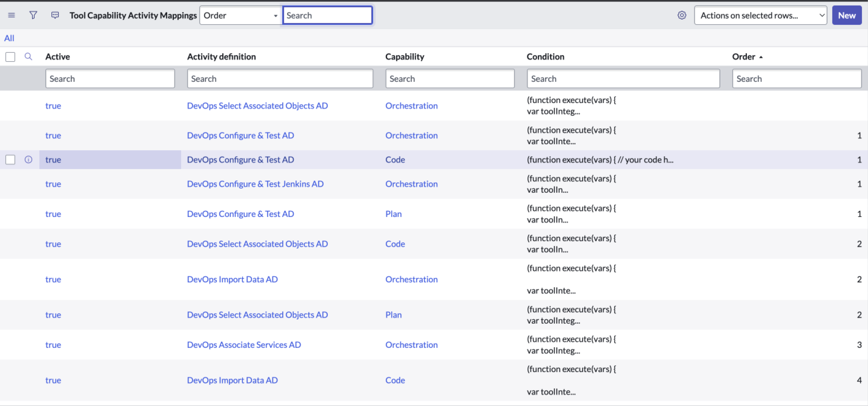This screenshot has height=406, width=868.
Task: Open highlighted DevOps Configure & Test AD Code row
Action: (x=240, y=159)
